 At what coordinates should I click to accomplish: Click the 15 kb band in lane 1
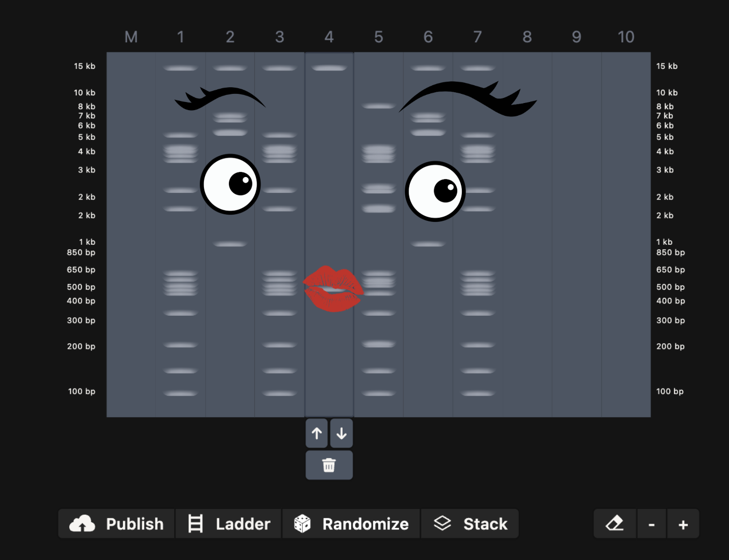click(x=180, y=68)
